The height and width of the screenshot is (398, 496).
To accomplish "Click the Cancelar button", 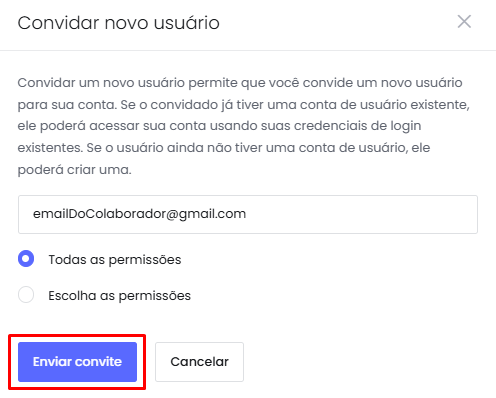I will (199, 362).
